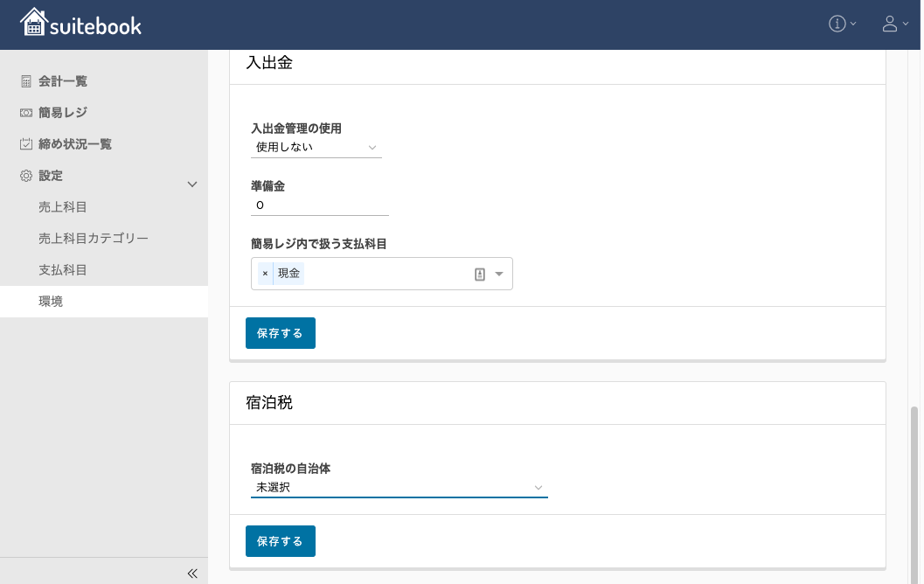Image resolution: width=924 pixels, height=584 pixels.
Task: Click the 準備金 input field
Action: point(319,205)
